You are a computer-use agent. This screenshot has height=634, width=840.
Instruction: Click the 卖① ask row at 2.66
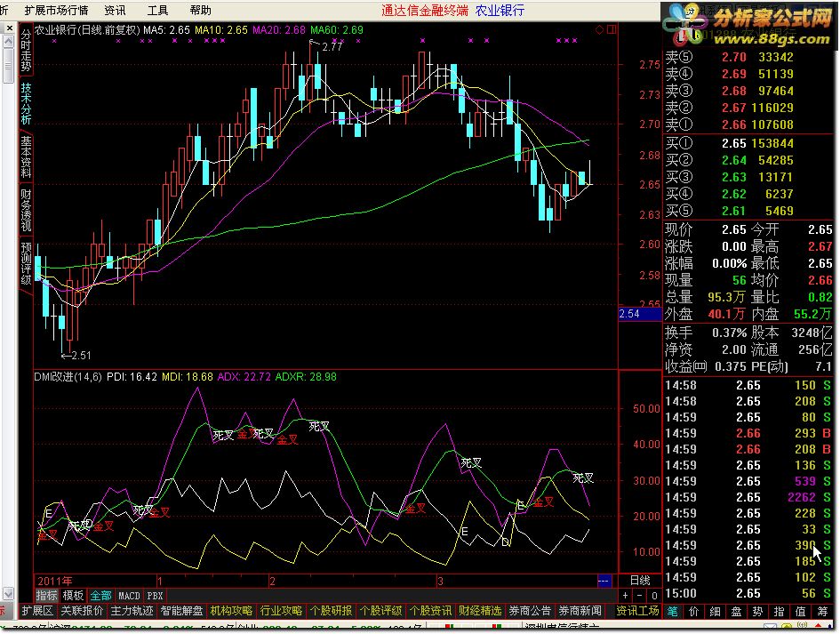748,124
